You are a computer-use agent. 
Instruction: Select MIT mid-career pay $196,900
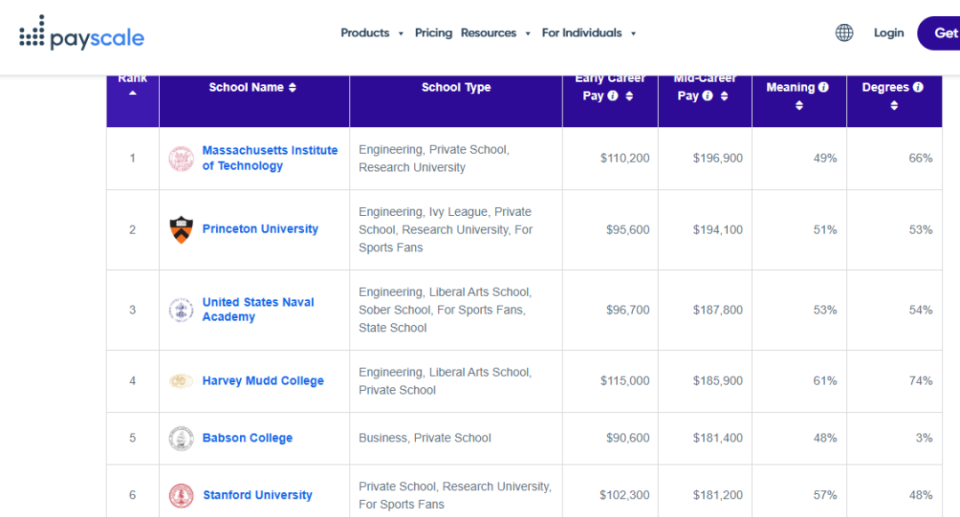pos(718,158)
